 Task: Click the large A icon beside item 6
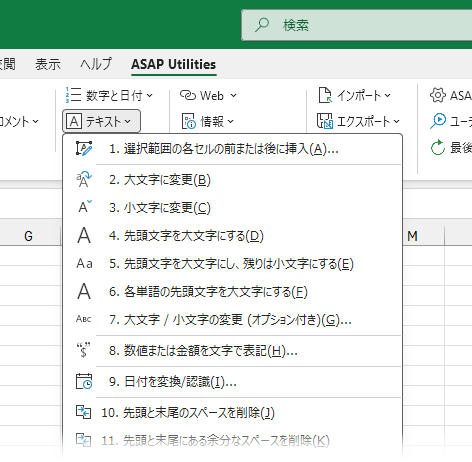(84, 291)
